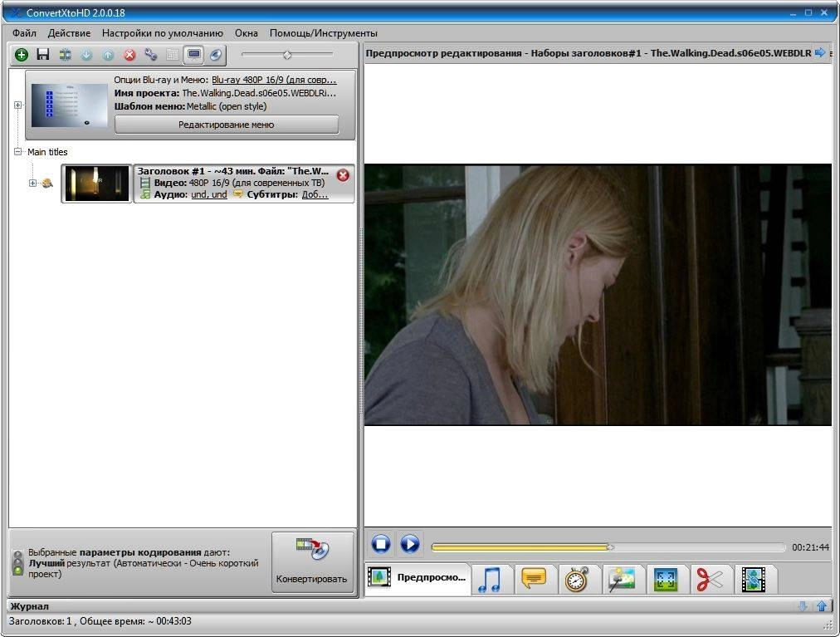Open the cut tab with scissors icon
Viewport: 840px width, 637px height.
710,580
